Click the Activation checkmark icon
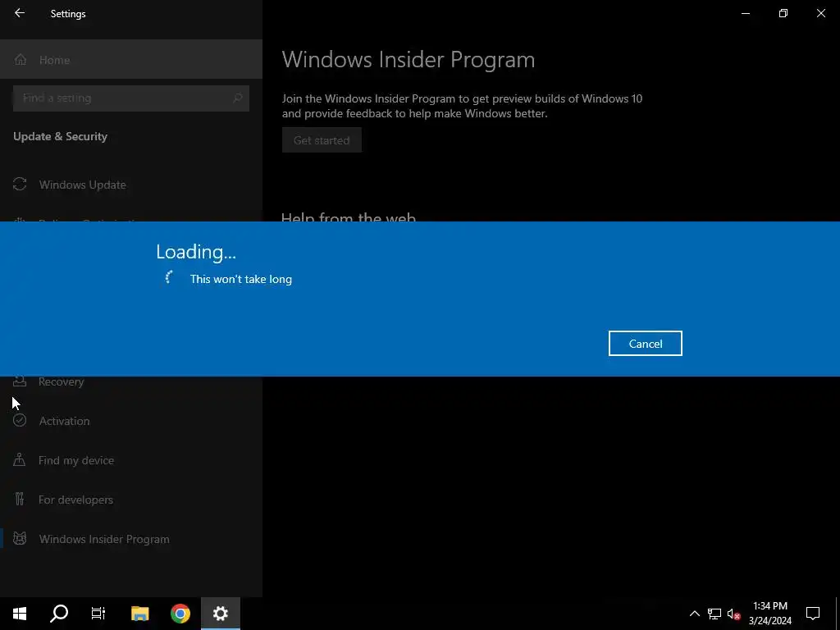This screenshot has width=840, height=630. (20, 421)
